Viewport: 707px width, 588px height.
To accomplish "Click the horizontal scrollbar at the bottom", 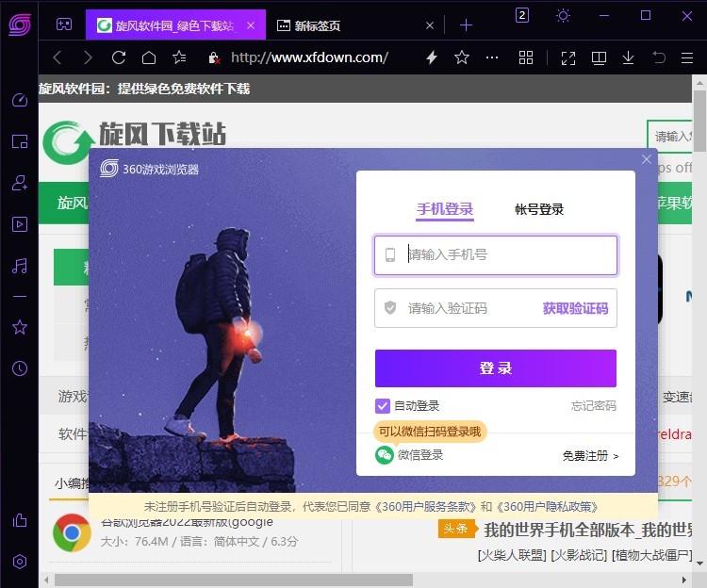I will [x=233, y=580].
